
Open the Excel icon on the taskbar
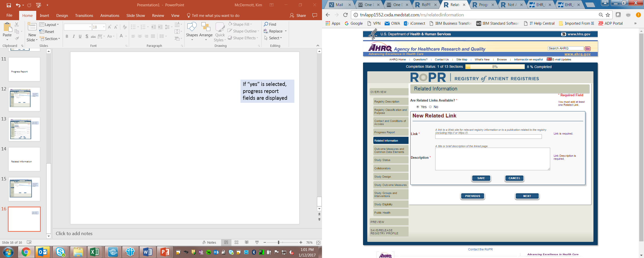click(95, 252)
